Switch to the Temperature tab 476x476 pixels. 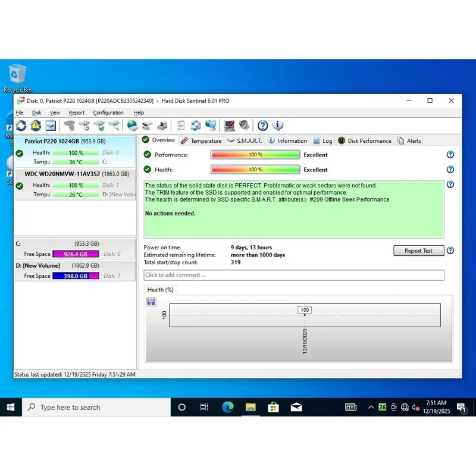tap(201, 141)
